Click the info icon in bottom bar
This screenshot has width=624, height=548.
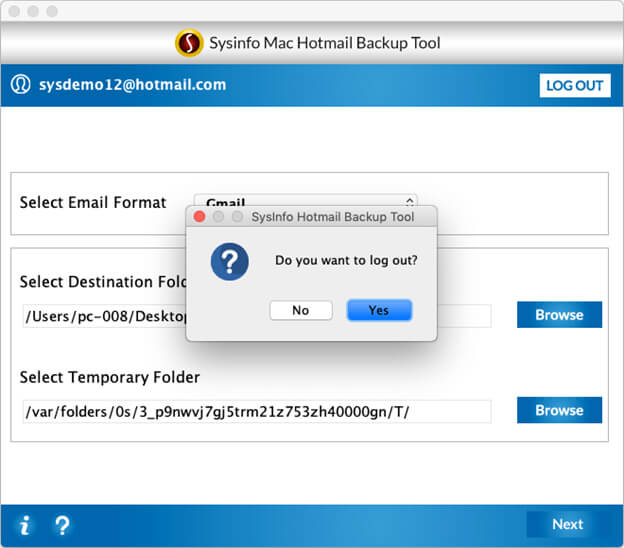click(25, 525)
